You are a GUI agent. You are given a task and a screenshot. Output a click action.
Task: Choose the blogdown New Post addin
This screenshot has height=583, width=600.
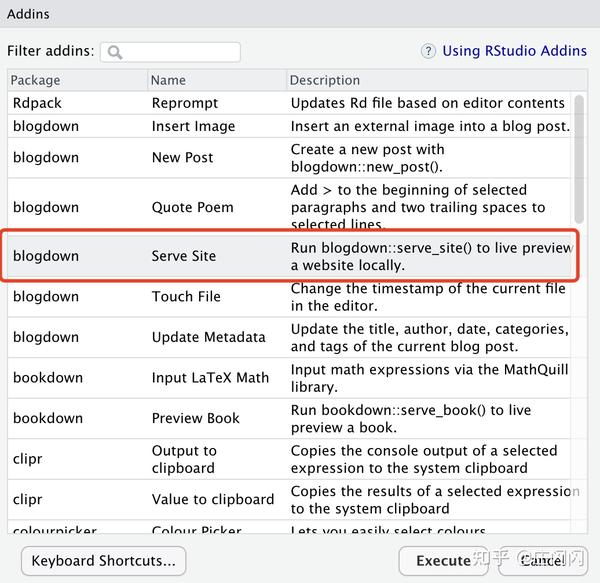point(290,158)
